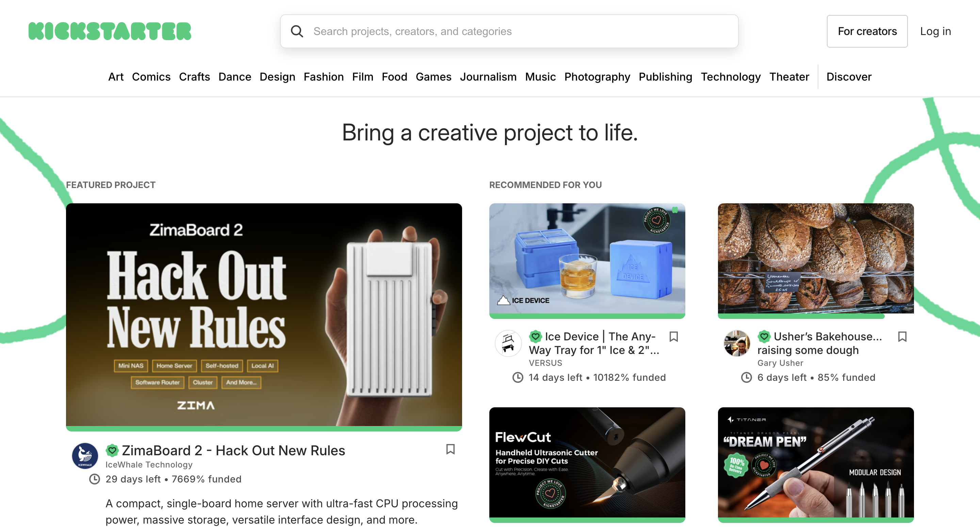This screenshot has height=527, width=980.
Task: Open the Photography category
Action: click(597, 77)
